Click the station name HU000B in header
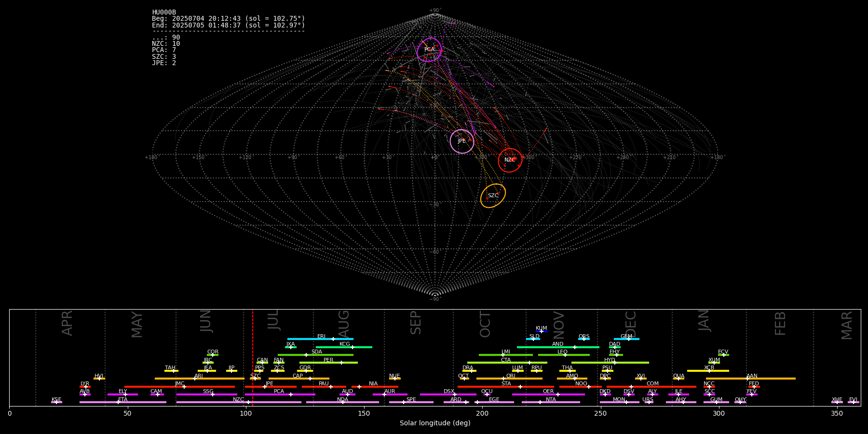Viewport: 868px width, 434px height. [164, 13]
